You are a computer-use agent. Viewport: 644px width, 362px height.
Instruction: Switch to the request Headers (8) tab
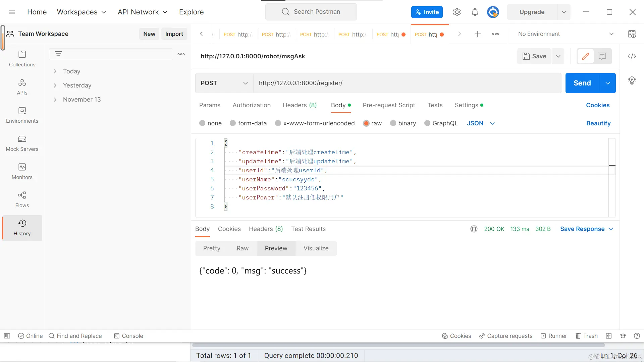(300, 105)
